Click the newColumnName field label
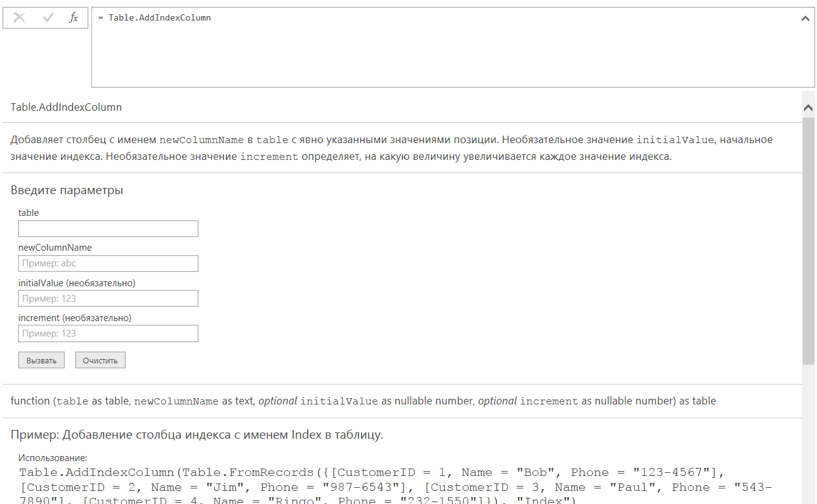 (x=55, y=248)
